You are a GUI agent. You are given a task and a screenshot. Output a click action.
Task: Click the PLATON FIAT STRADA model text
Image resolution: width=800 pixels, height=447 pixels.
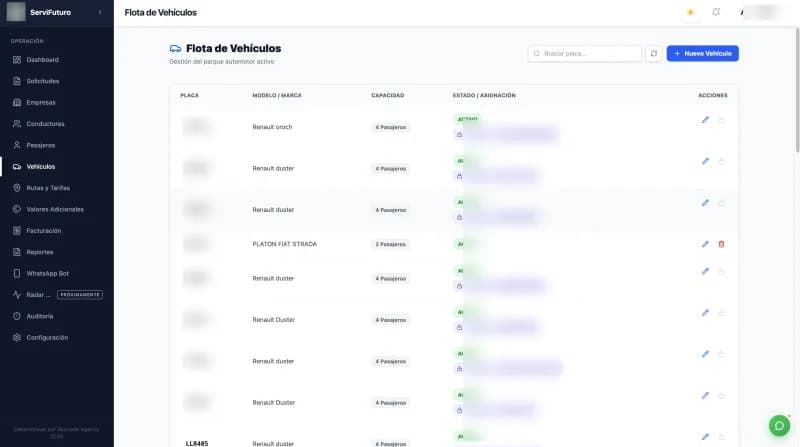[x=285, y=244]
